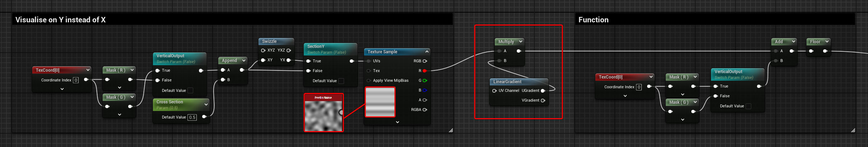The width and height of the screenshot is (868, 147).
Task: Click the Tex input pin on Texture Sample
Action: (369, 71)
